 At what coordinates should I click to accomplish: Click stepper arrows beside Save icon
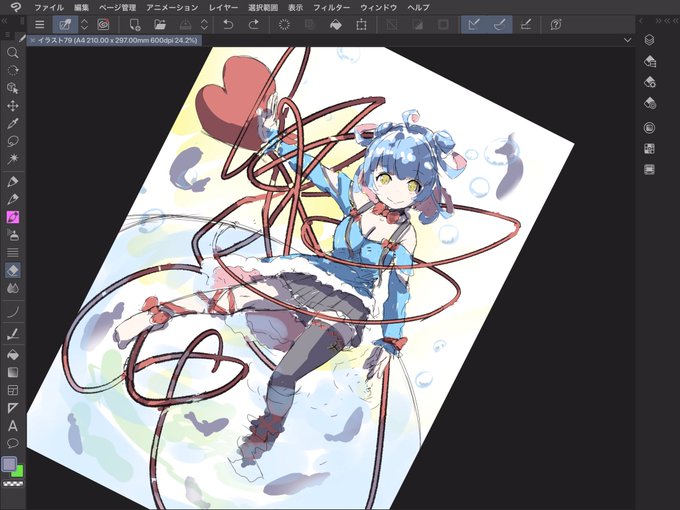[204, 25]
